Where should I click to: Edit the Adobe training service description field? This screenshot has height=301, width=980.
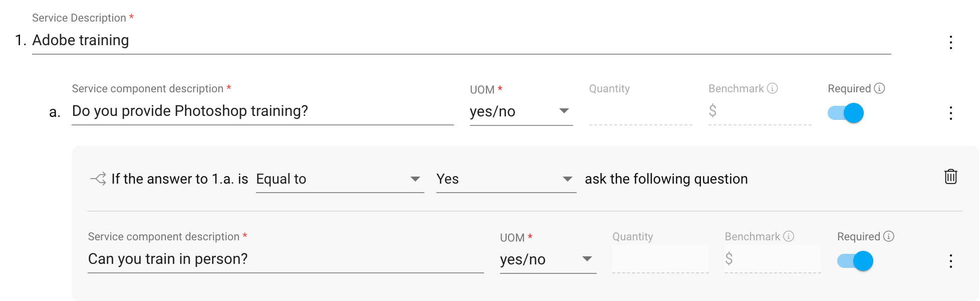(461, 40)
